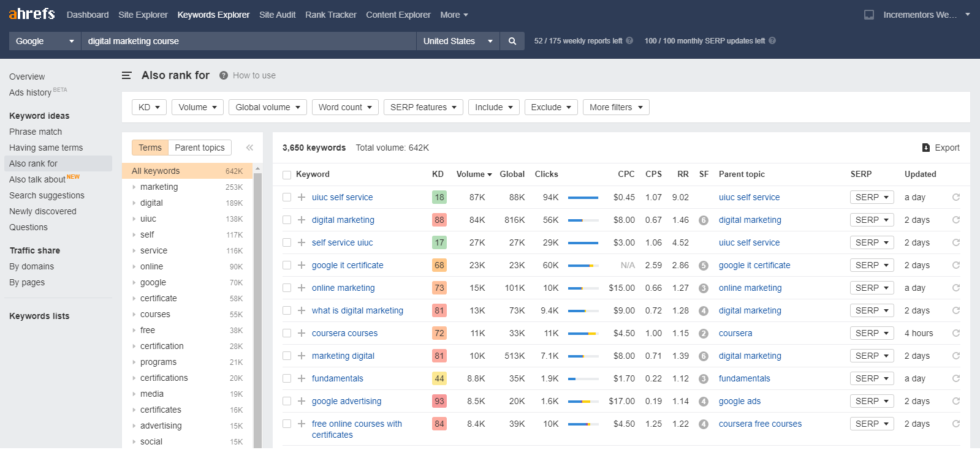
Task: Click the Export download icon
Action: pyautogui.click(x=926, y=148)
